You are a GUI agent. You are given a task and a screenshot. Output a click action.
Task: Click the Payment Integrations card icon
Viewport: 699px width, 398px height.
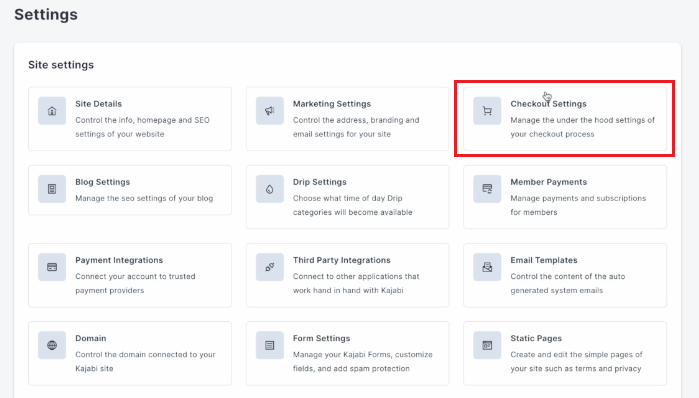click(52, 267)
